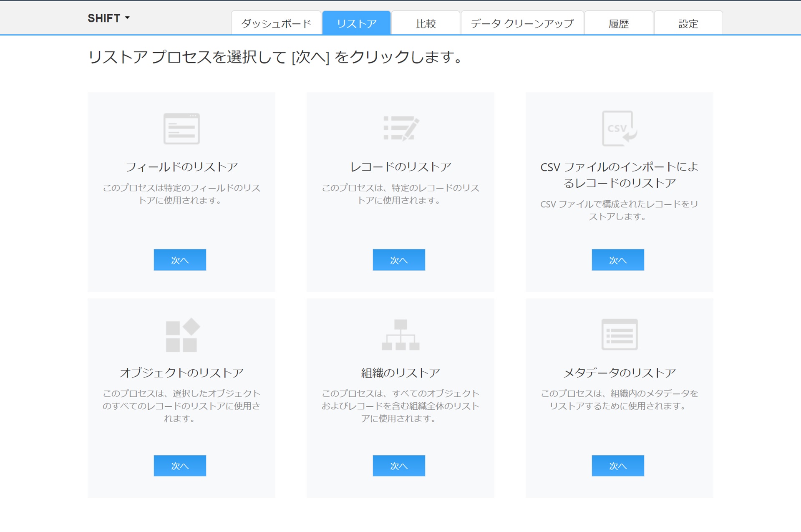Click description このプロセスは特定のフィールドのリストアに使用されます
This screenshot has width=801, height=532.
[181, 194]
